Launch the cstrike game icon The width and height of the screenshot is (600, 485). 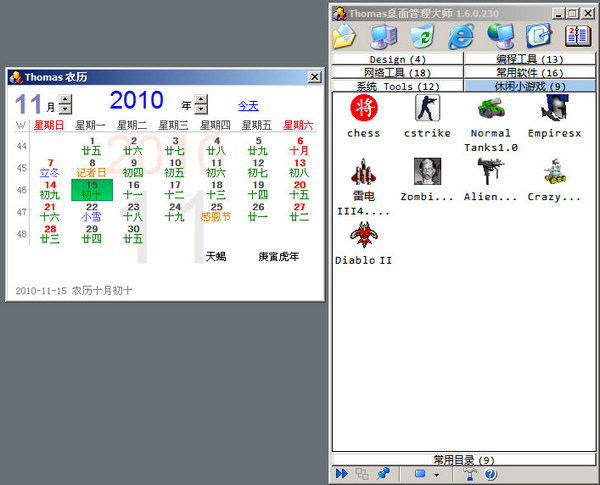point(427,110)
